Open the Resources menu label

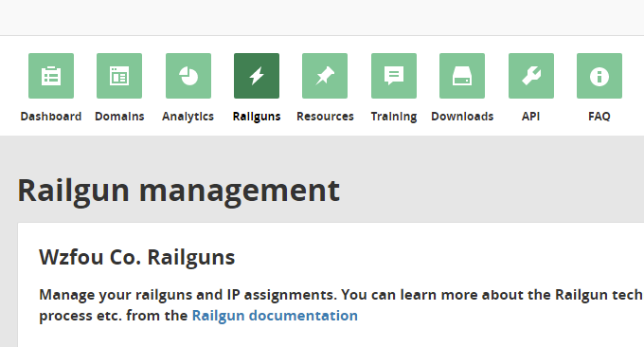point(325,117)
